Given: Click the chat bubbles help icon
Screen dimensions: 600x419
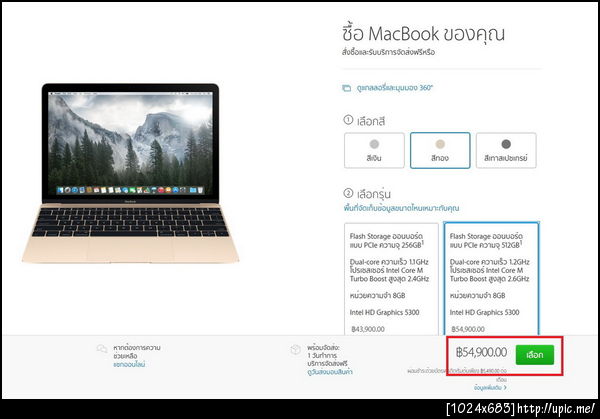Looking at the screenshot, I should click(102, 349).
